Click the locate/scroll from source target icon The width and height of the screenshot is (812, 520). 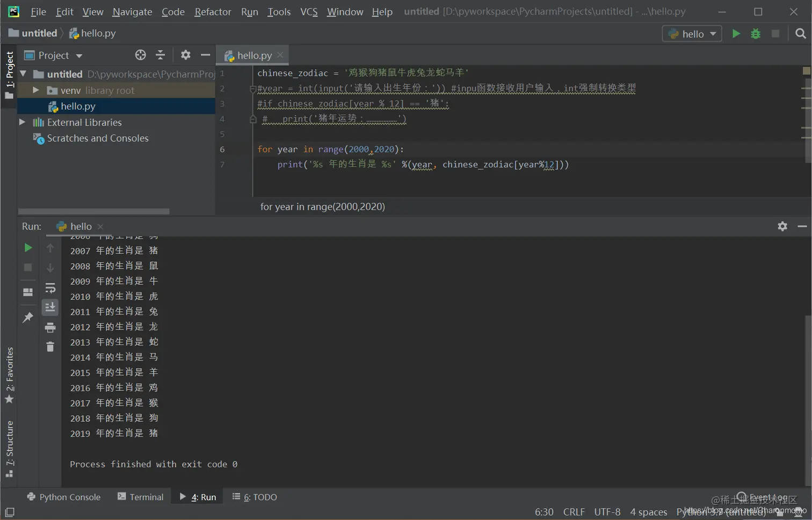click(x=140, y=55)
